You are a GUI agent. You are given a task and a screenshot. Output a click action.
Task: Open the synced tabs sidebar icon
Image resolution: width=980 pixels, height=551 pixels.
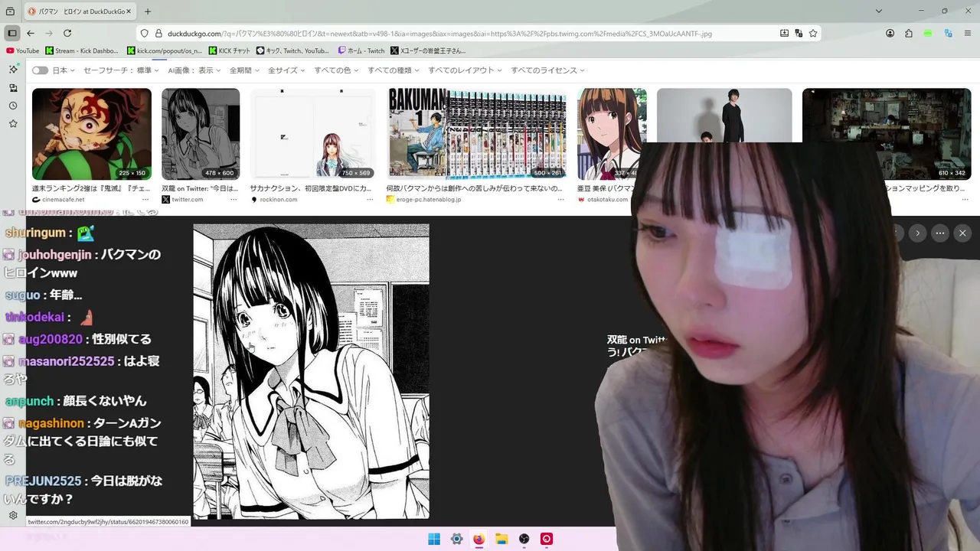(13, 87)
